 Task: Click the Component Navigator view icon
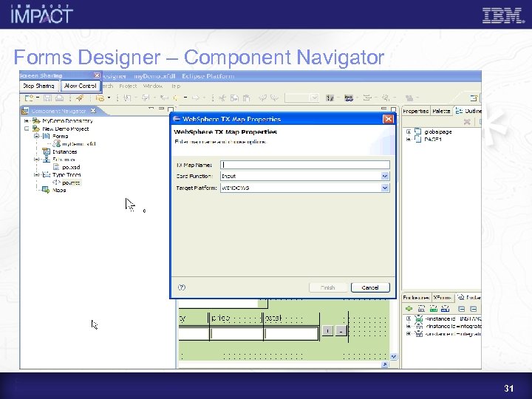(x=25, y=111)
